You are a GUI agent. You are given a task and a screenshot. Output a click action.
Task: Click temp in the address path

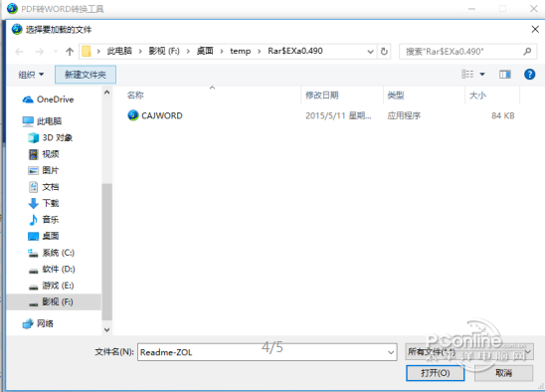[240, 51]
